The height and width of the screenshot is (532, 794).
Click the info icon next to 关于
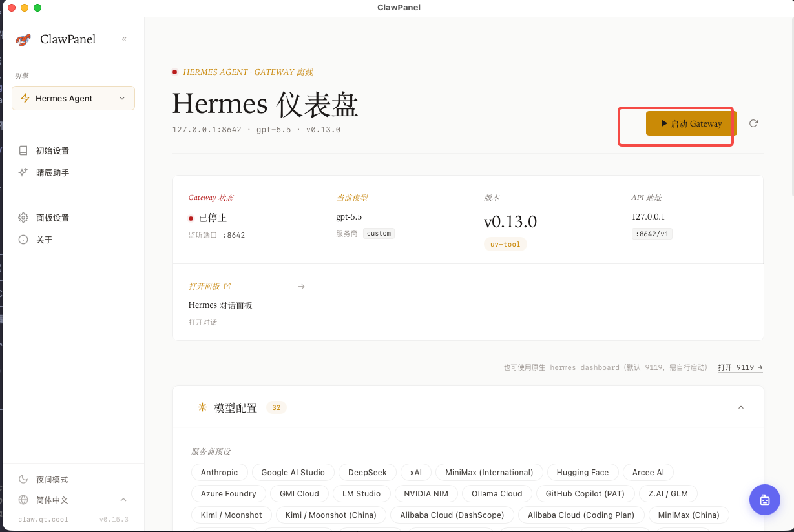[x=23, y=240]
